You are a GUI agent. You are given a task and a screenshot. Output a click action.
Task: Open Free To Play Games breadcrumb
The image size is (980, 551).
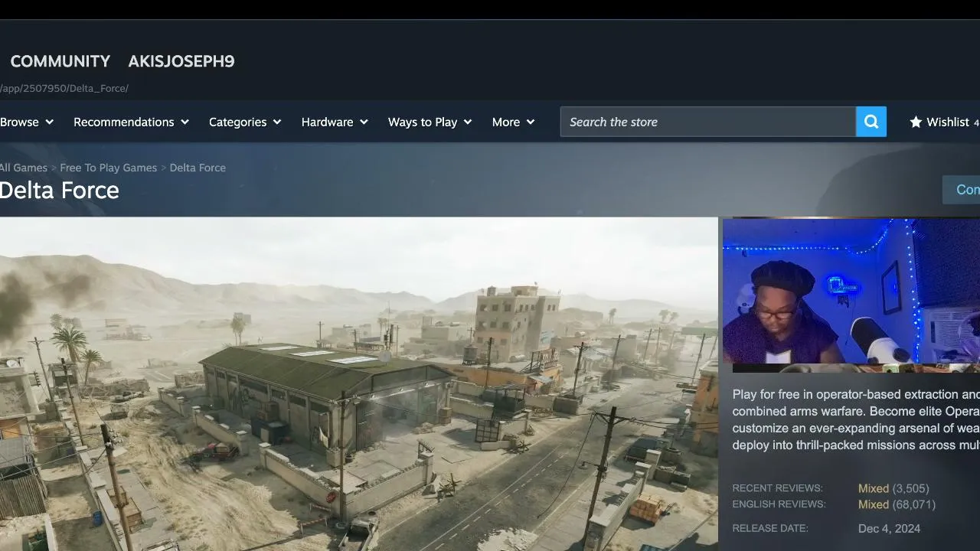[108, 168]
